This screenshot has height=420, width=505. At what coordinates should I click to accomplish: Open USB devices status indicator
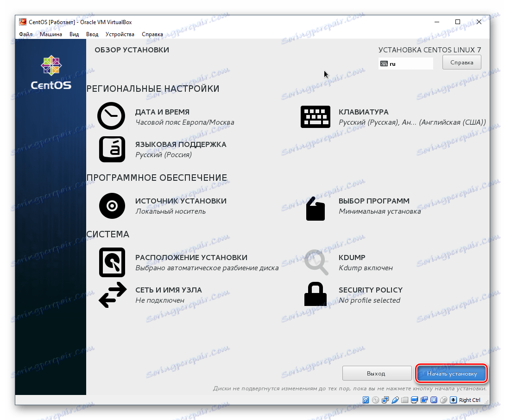pyautogui.click(x=396, y=400)
